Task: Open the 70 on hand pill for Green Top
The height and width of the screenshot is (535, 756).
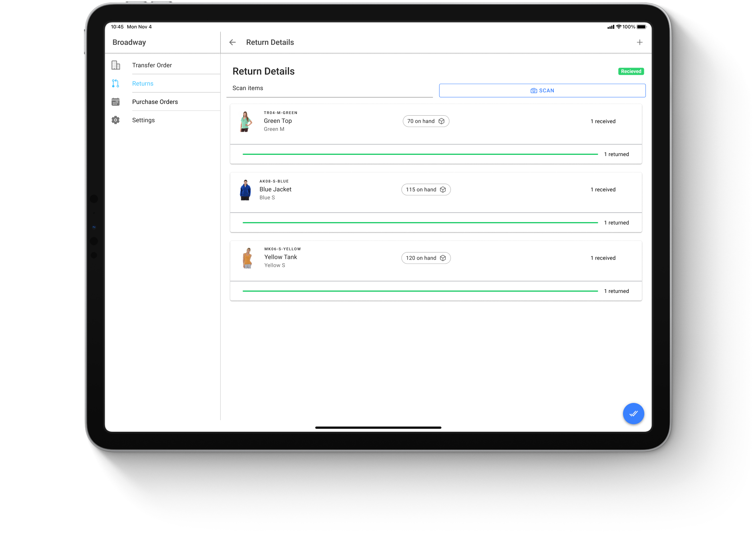Action: [x=426, y=121]
